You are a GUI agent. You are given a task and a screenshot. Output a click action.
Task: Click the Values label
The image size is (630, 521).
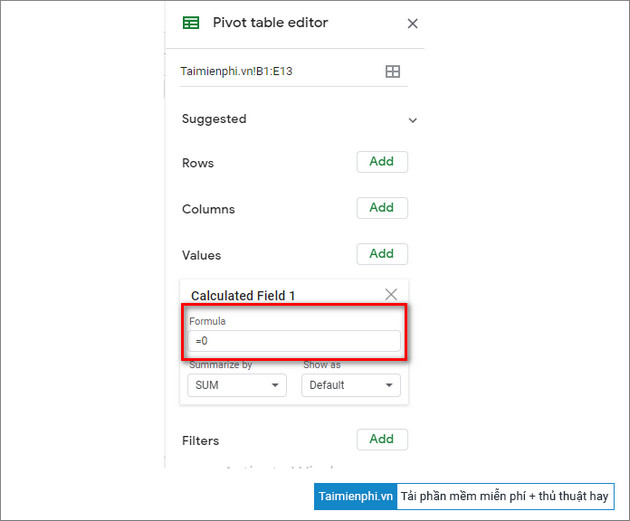(201, 255)
